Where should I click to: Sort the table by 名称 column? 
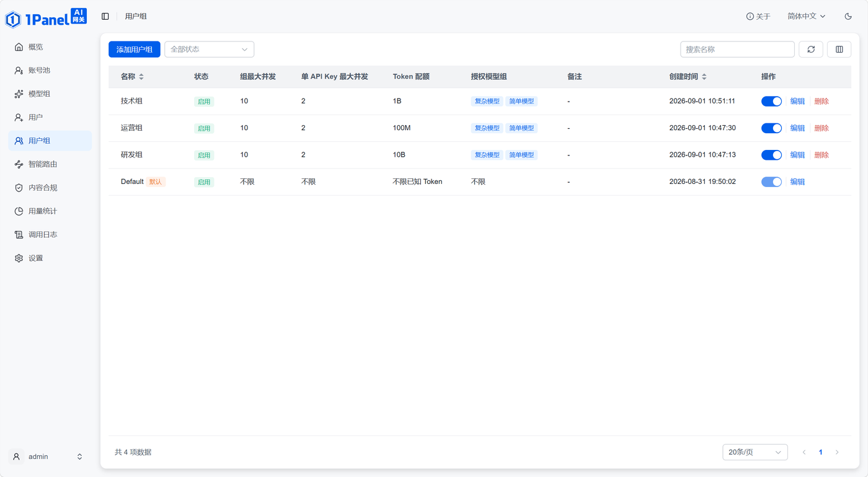pos(141,77)
